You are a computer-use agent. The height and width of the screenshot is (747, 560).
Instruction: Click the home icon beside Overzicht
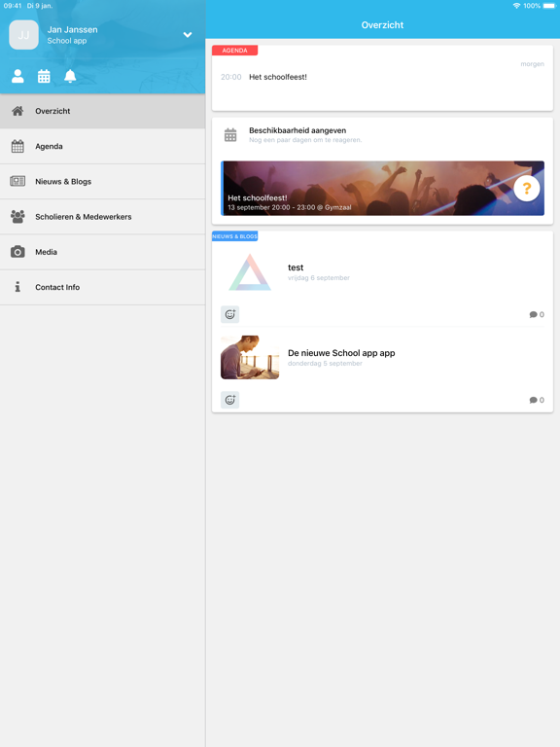coord(17,111)
